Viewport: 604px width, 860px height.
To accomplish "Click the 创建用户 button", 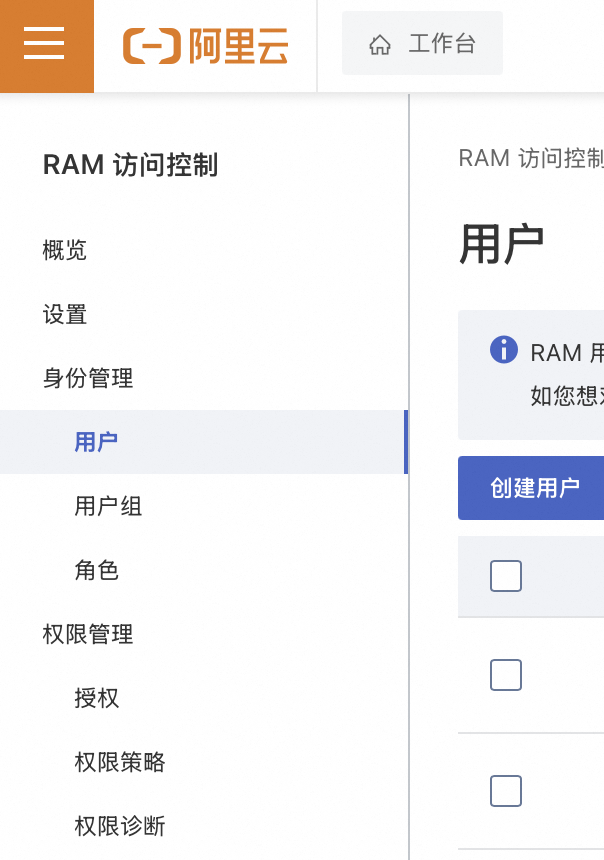I will [x=533, y=488].
